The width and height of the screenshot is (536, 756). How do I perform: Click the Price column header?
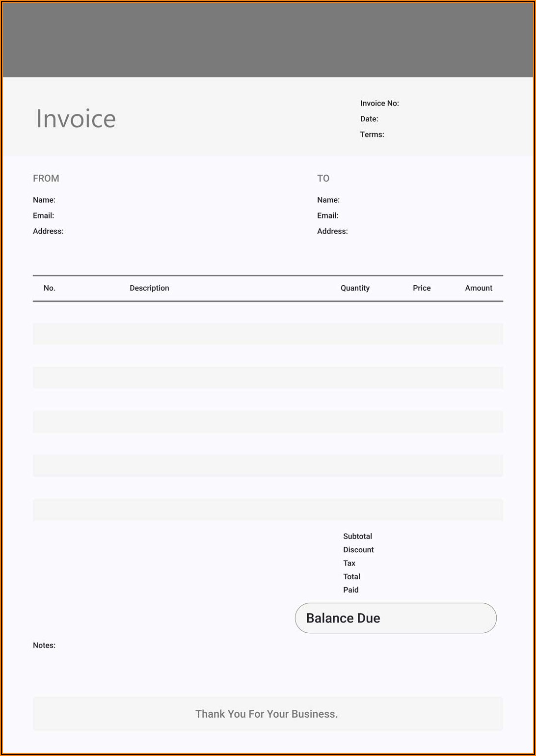(x=422, y=288)
